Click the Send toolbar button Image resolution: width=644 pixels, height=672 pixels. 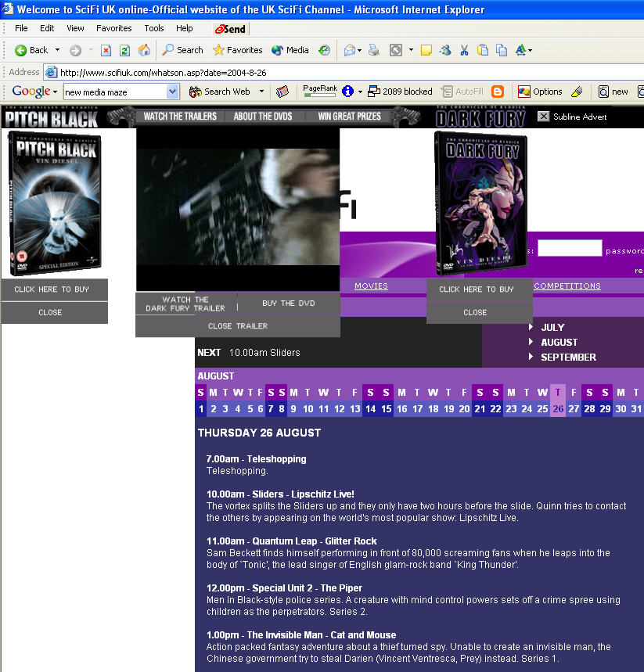(231, 29)
